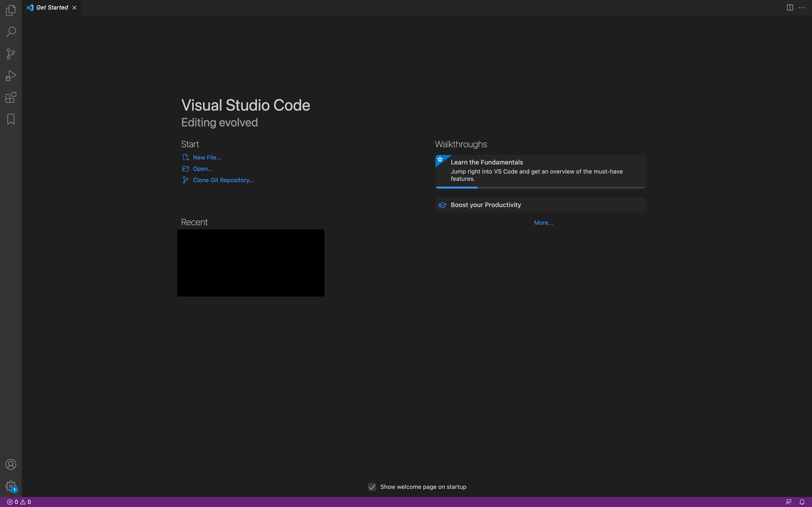Click Clone Git Repository... link
Viewport: 812px width, 507px height.
tap(223, 180)
